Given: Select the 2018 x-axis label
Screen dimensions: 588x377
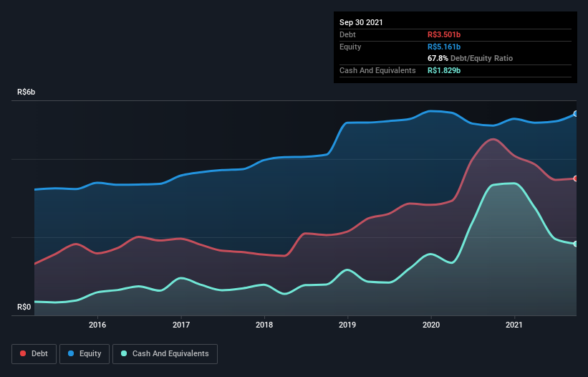Looking at the screenshot, I should pos(264,325).
